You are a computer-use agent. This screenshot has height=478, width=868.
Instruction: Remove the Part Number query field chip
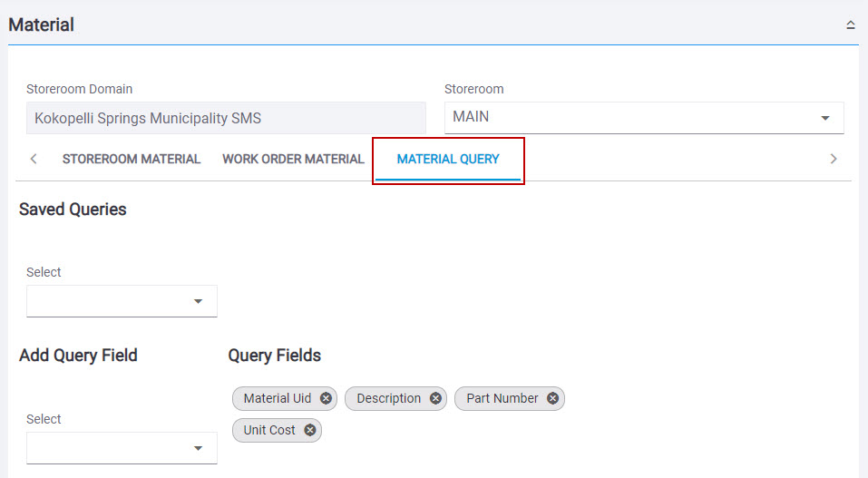[552, 398]
